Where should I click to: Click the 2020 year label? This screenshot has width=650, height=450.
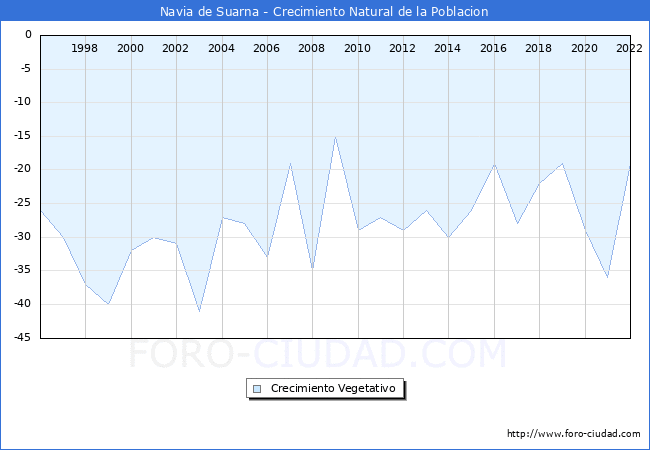pyautogui.click(x=585, y=48)
